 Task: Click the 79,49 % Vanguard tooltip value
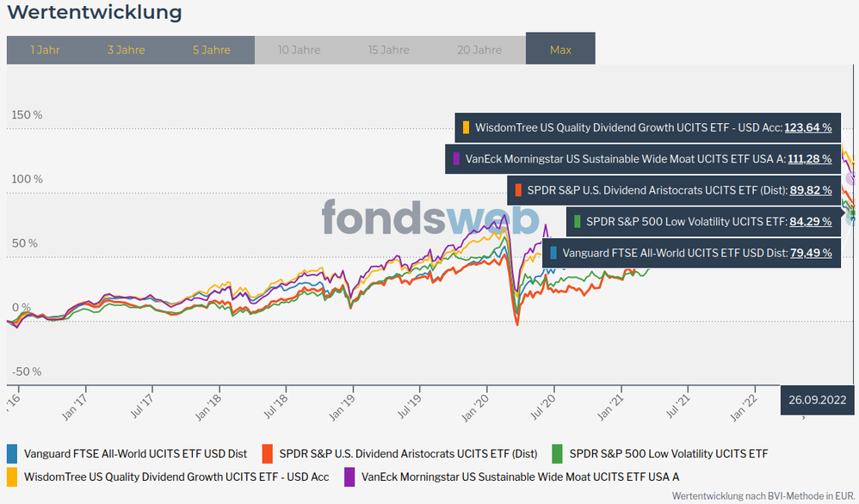pos(811,253)
